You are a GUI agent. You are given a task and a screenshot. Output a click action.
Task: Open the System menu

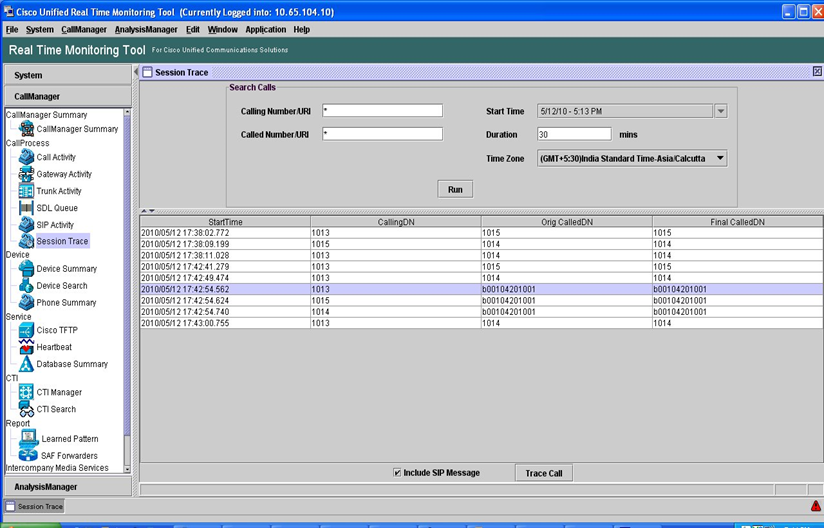40,30
